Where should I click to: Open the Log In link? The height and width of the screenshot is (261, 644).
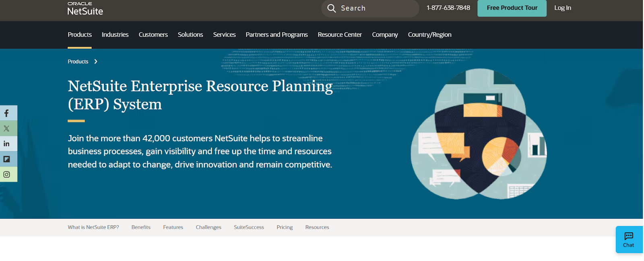562,8
